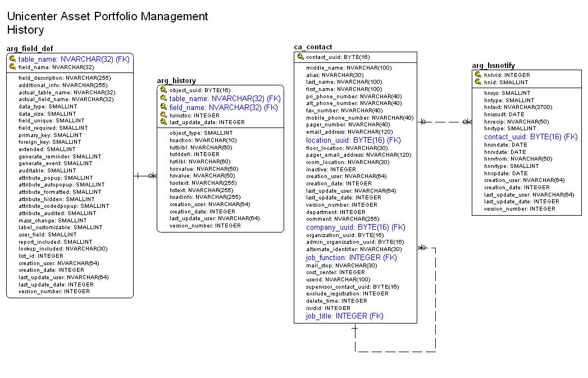Click relationship line between arg_field_def and arg_history
The width and height of the screenshot is (588, 378).
point(145,175)
